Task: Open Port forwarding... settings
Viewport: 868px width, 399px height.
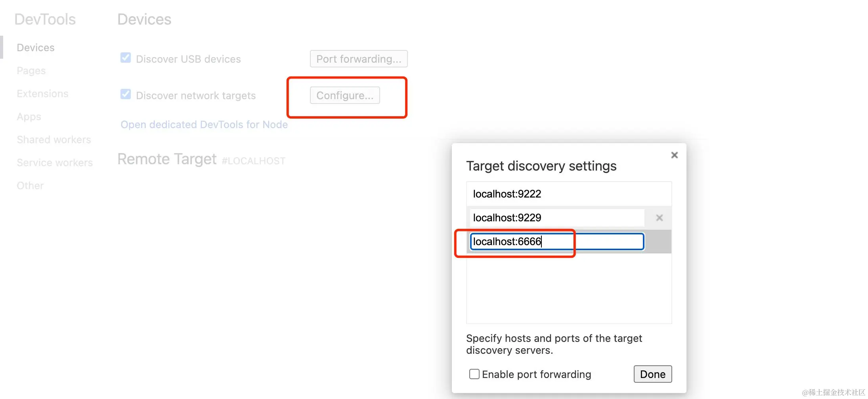Action: (358, 59)
